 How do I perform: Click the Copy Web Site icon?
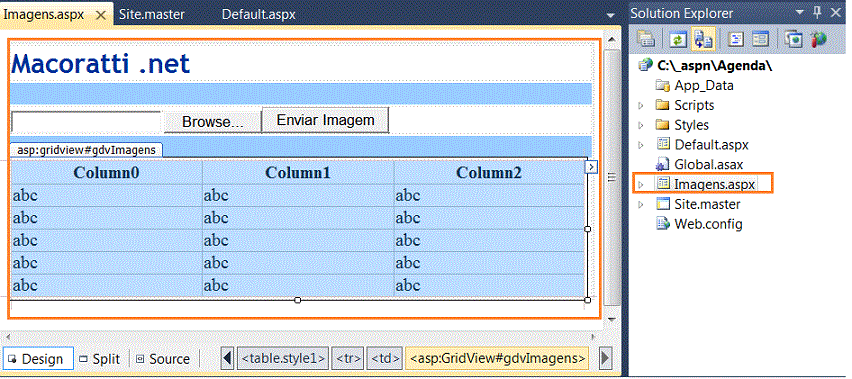(794, 39)
